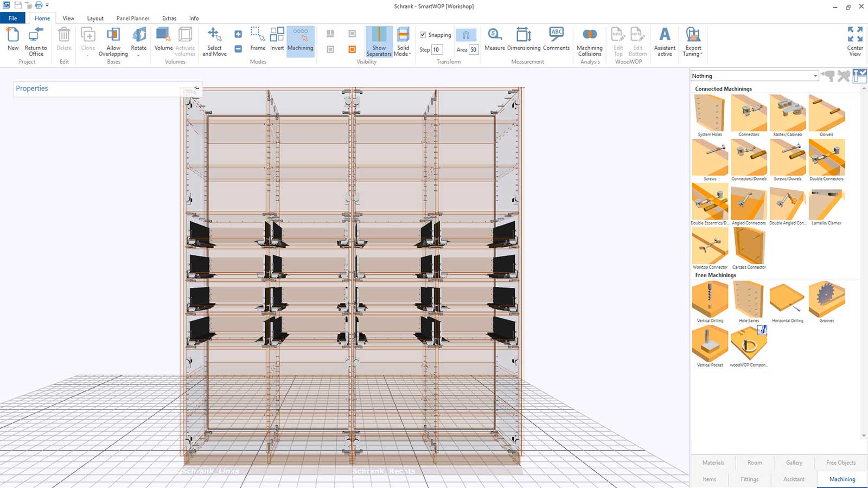Viewport: 868px width, 488px height.
Task: Click the Return to Office button
Action: pos(36,41)
